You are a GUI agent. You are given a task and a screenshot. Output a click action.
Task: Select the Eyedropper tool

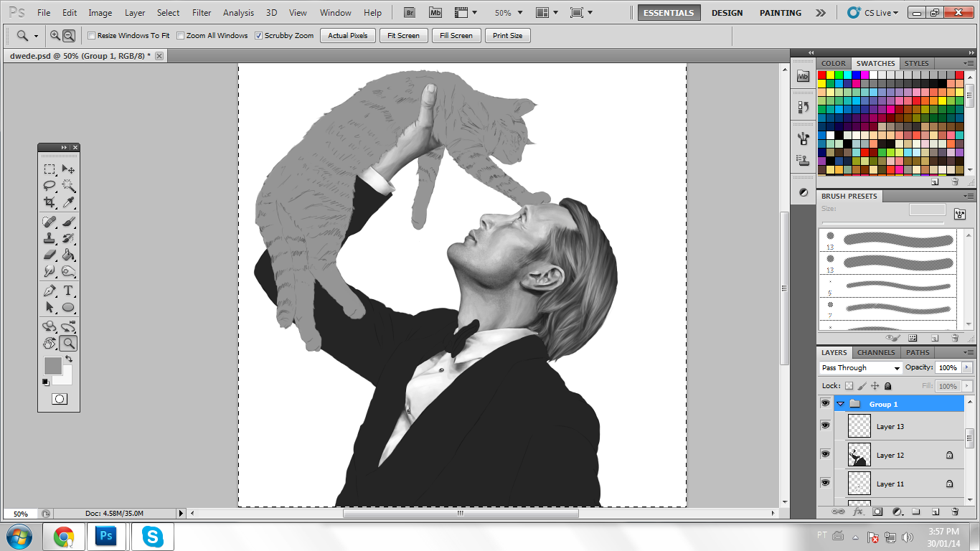coord(68,202)
